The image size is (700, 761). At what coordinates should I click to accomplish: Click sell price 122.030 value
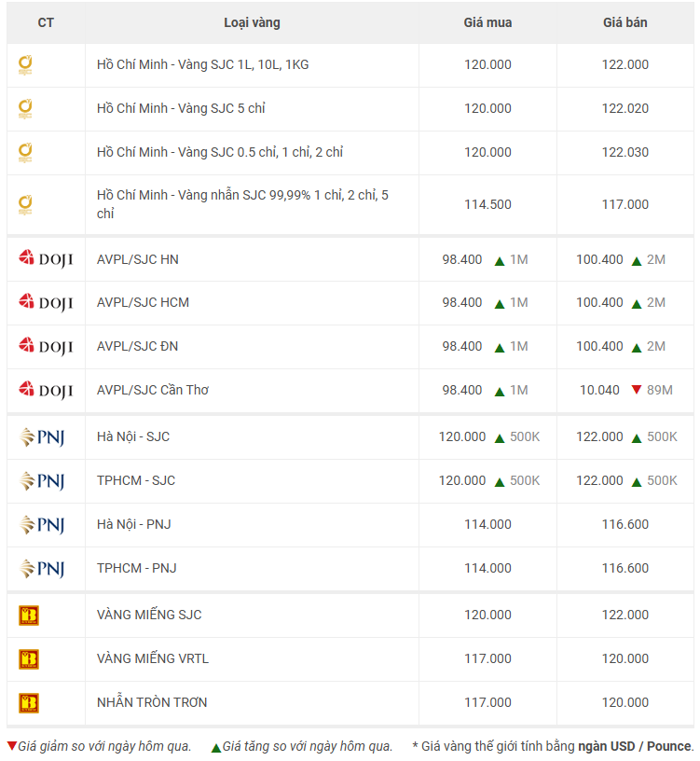coord(625,152)
